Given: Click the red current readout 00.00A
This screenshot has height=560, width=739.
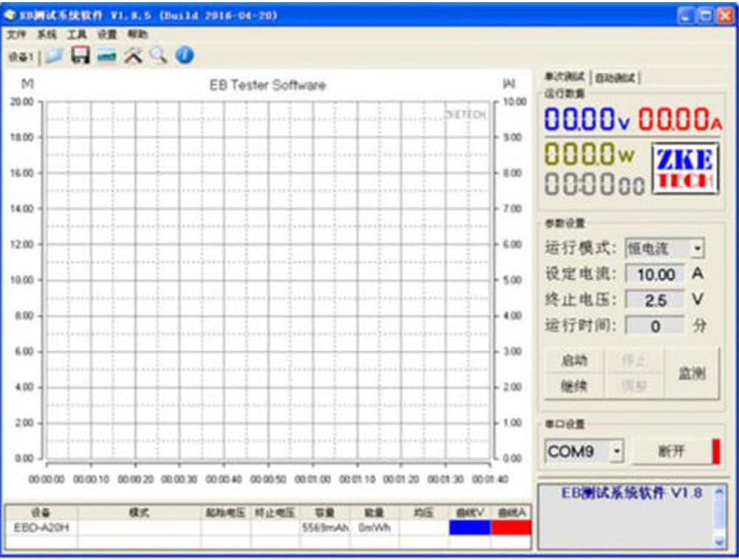Looking at the screenshot, I should click(680, 119).
